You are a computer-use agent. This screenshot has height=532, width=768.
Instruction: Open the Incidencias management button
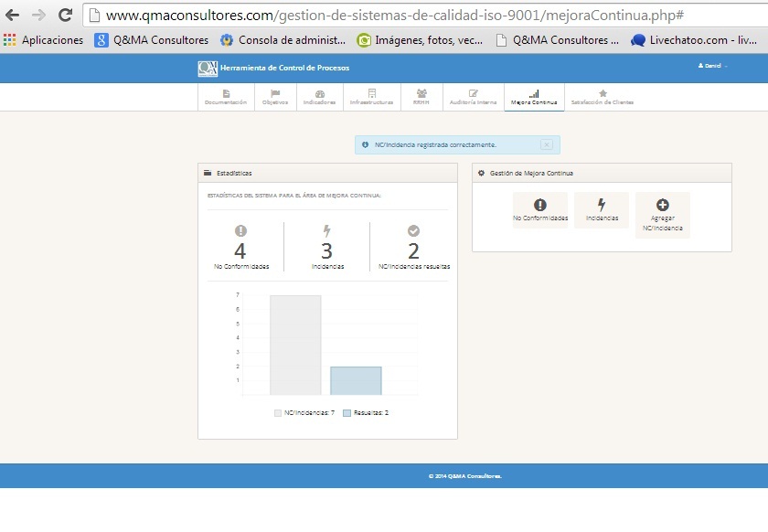pyautogui.click(x=602, y=211)
